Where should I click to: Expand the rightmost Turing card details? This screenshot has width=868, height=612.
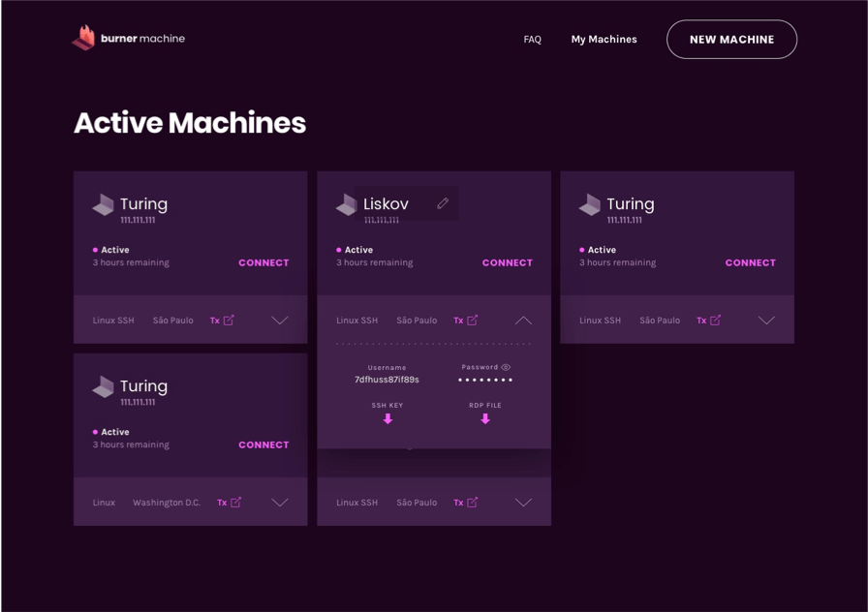766,321
